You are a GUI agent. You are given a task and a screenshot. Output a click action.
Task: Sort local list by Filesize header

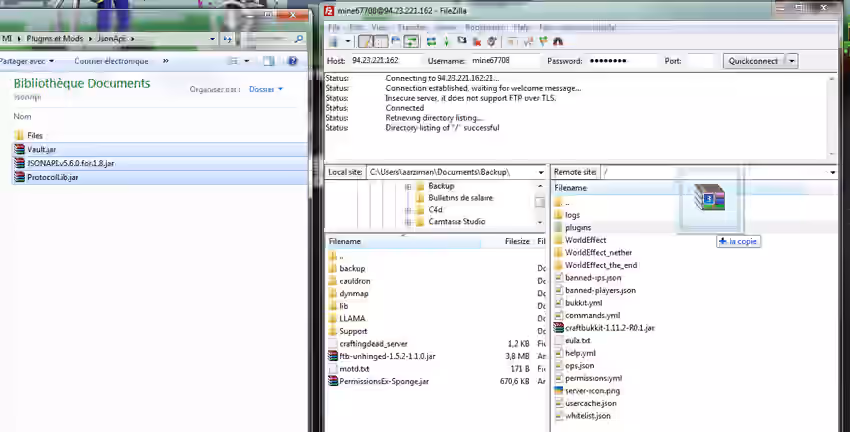point(517,241)
